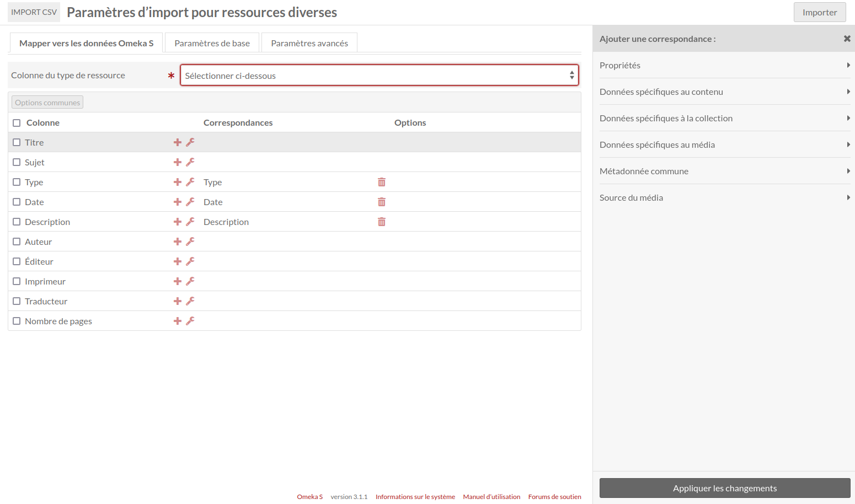Expand the Source du média section
855x504 pixels.
click(x=725, y=197)
